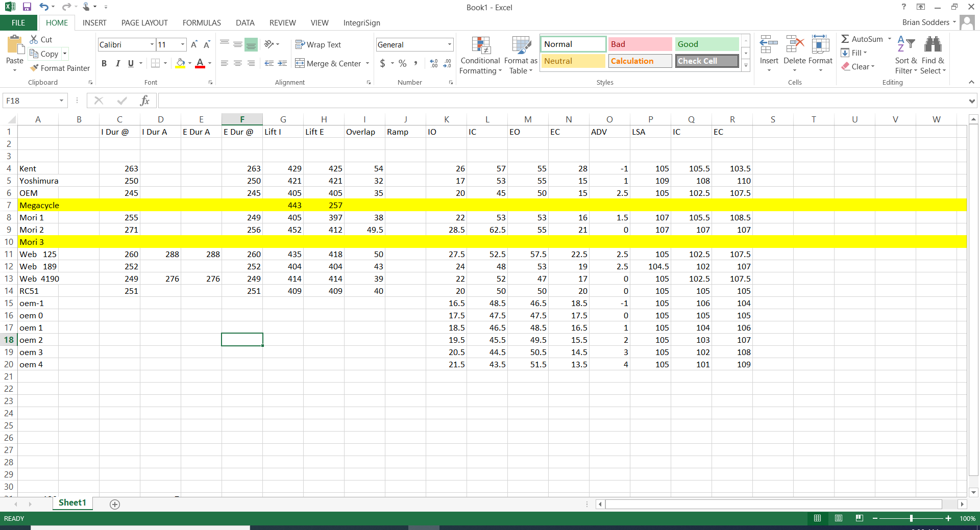Screen dimensions: 980x530
Task: Open the font size dropdown
Action: tap(182, 44)
